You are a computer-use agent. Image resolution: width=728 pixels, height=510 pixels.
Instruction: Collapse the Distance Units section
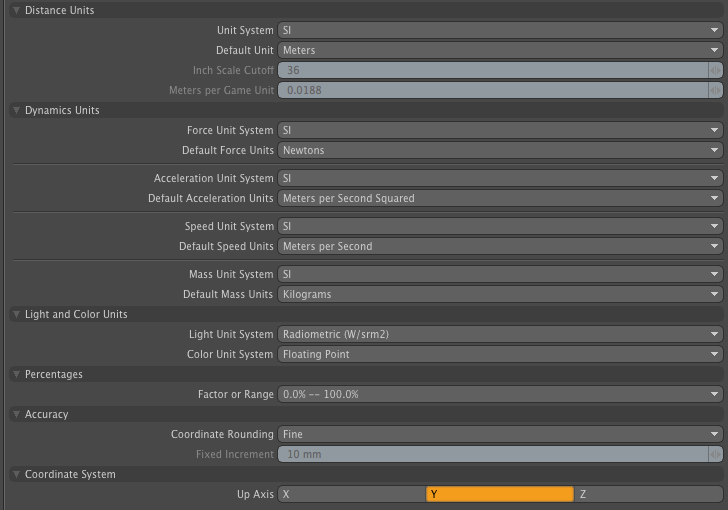point(16,10)
